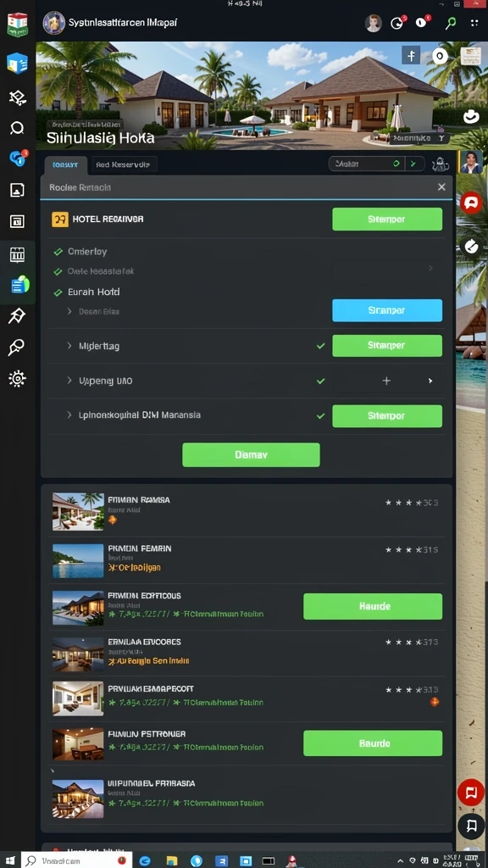The height and width of the screenshot is (868, 488).
Task: Click the dark bookmark floating button
Action: [471, 827]
